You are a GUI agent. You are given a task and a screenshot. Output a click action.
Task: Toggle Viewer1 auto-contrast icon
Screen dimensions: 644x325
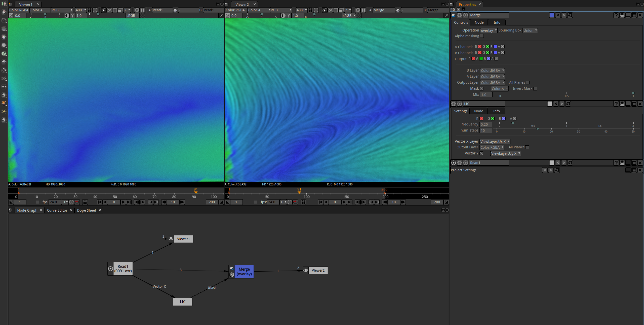(67, 16)
